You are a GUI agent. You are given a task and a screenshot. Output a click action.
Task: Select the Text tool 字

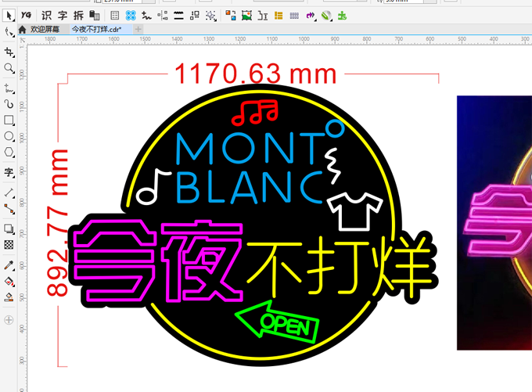(9, 172)
